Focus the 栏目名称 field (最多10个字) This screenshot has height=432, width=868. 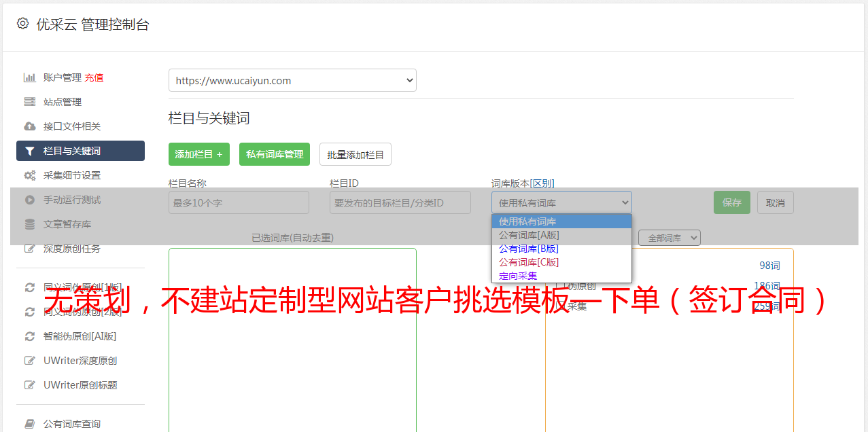239,202
